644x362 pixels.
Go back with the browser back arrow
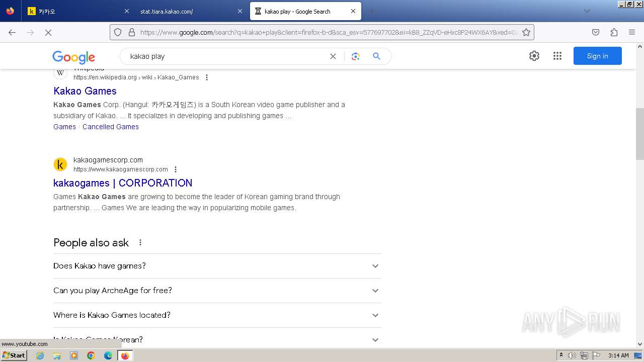coord(12,32)
